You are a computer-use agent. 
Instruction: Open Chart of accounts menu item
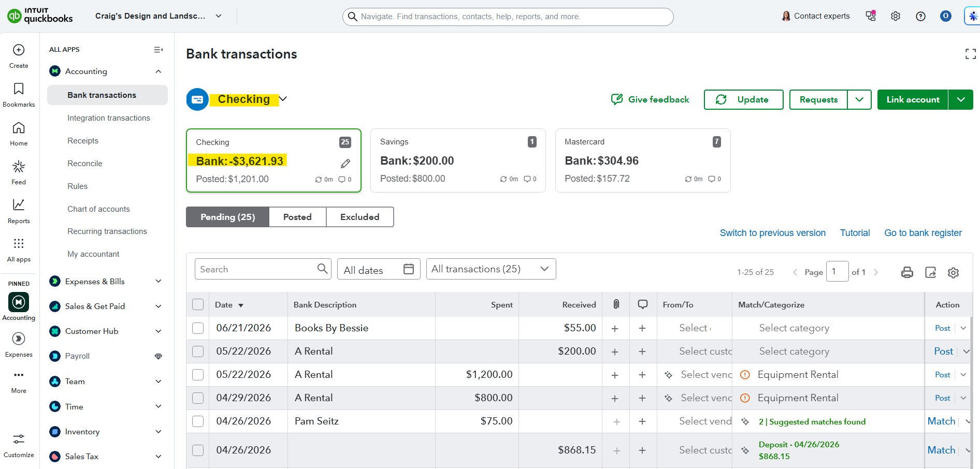click(x=98, y=209)
